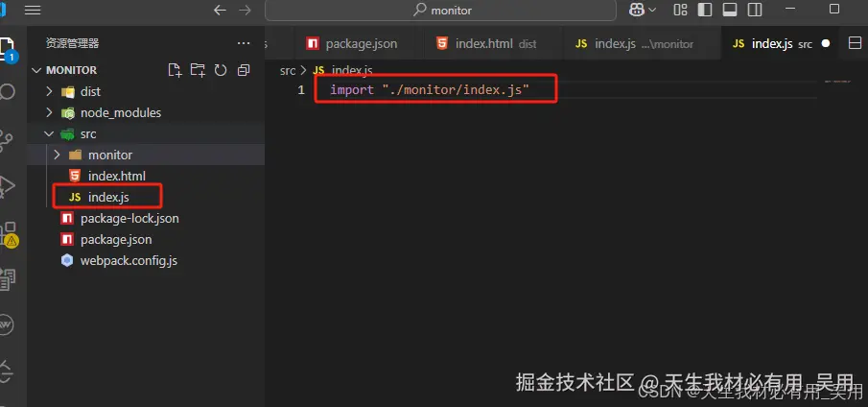This screenshot has width=868, height=407.
Task: Click the import keyword in line 1
Action: tap(352, 89)
